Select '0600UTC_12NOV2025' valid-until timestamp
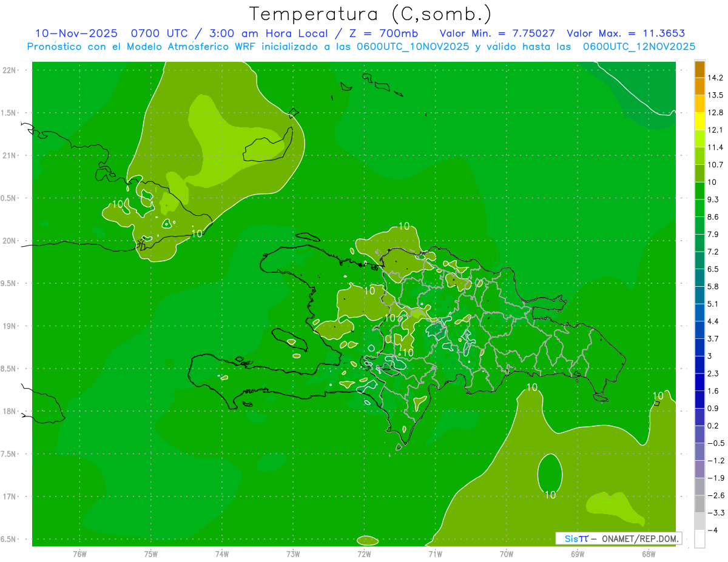Image resolution: width=728 pixels, height=562 pixels. pos(639,47)
